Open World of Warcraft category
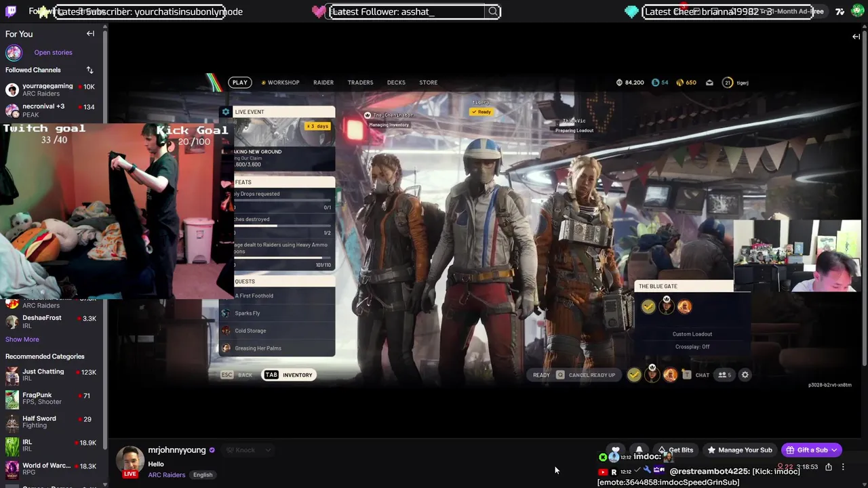 coord(50,469)
